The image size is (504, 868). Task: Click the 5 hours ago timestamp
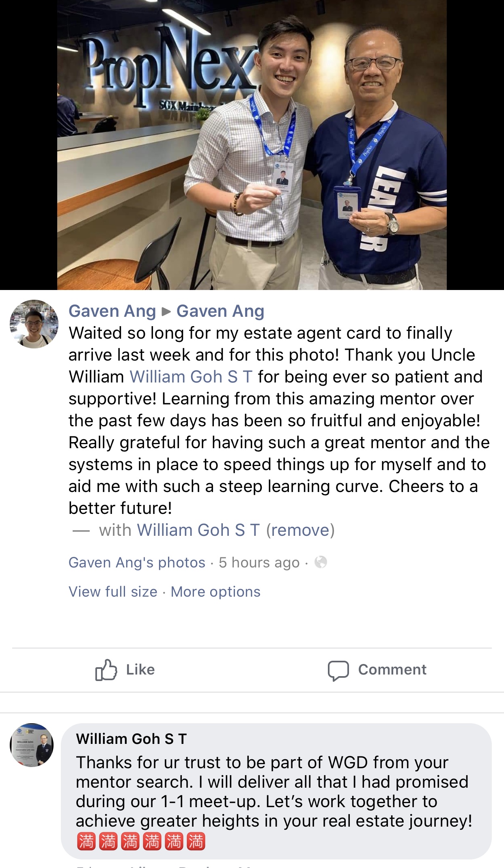259,563
